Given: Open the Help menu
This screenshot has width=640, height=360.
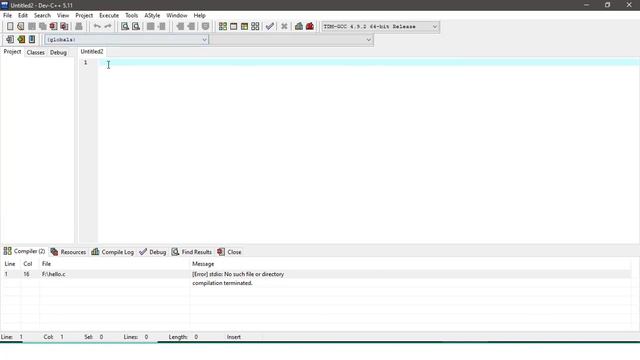Looking at the screenshot, I should [200, 16].
